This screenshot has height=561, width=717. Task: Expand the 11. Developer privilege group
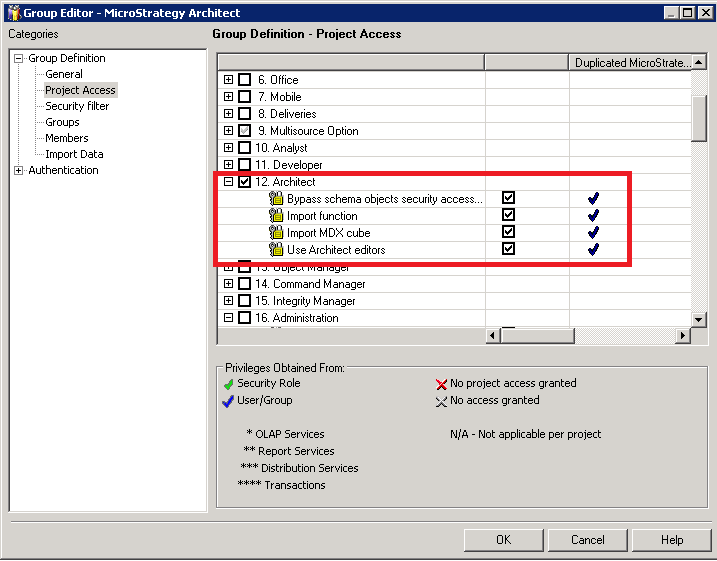(x=228, y=164)
